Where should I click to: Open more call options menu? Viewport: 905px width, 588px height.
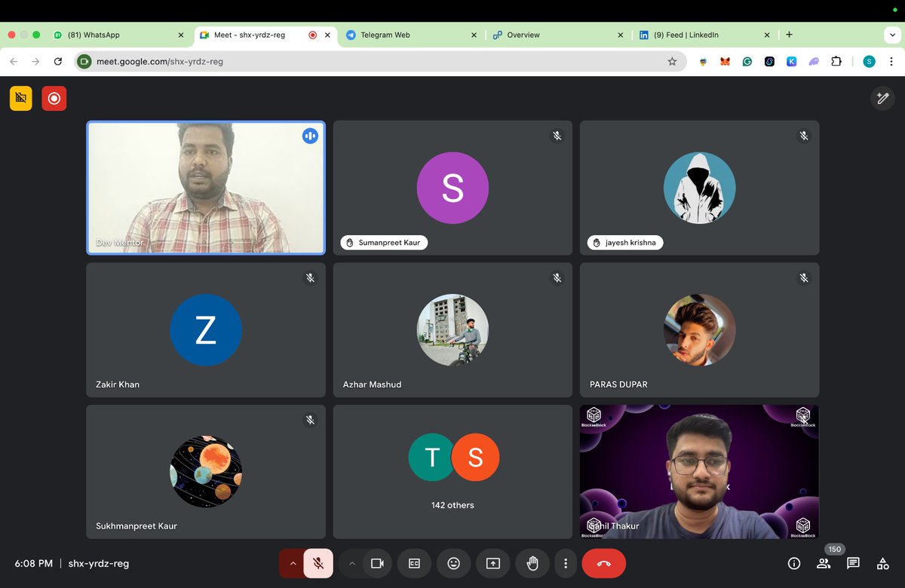pyautogui.click(x=566, y=563)
